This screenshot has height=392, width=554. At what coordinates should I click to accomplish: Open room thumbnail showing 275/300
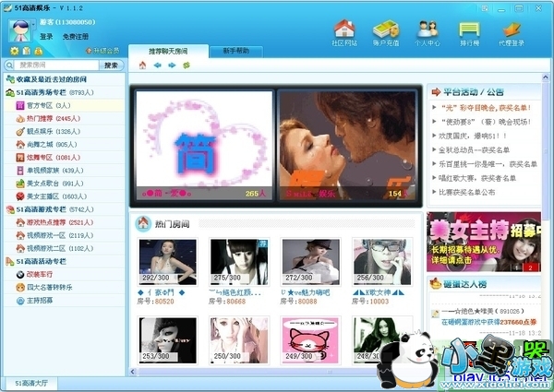[239, 262]
